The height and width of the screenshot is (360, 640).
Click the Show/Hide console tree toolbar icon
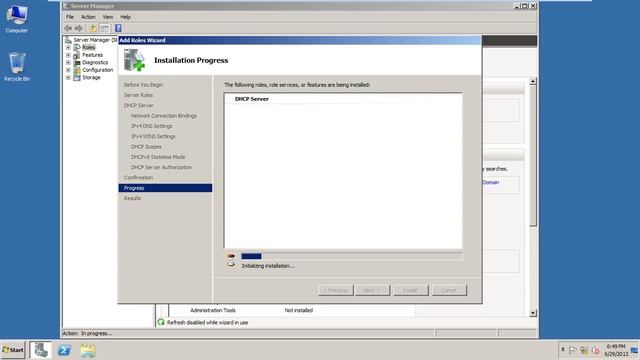coord(105,28)
